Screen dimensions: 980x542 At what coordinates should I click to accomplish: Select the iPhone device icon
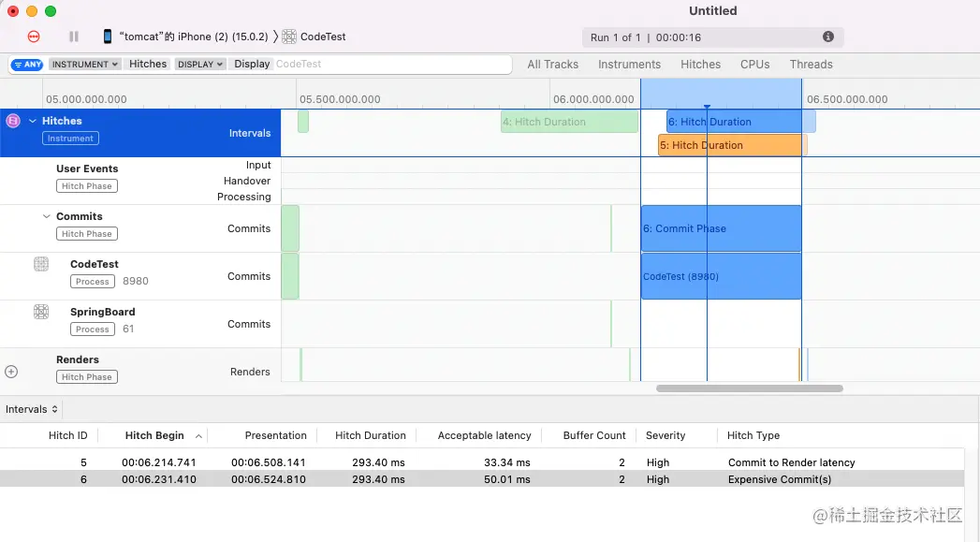108,37
